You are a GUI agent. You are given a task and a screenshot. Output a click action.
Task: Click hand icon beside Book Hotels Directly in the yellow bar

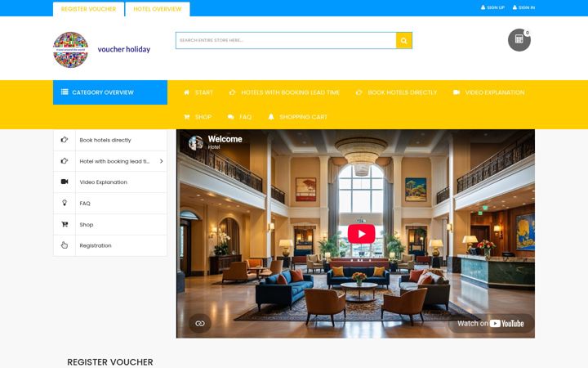359,92
